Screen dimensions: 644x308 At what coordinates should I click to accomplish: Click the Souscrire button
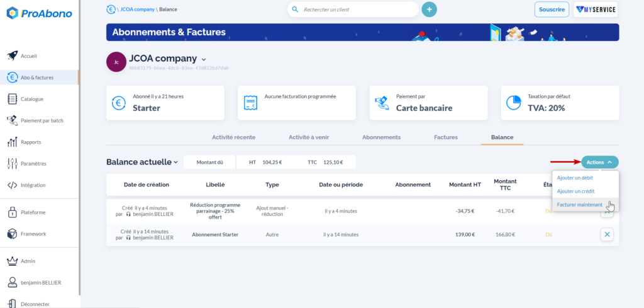pos(552,9)
